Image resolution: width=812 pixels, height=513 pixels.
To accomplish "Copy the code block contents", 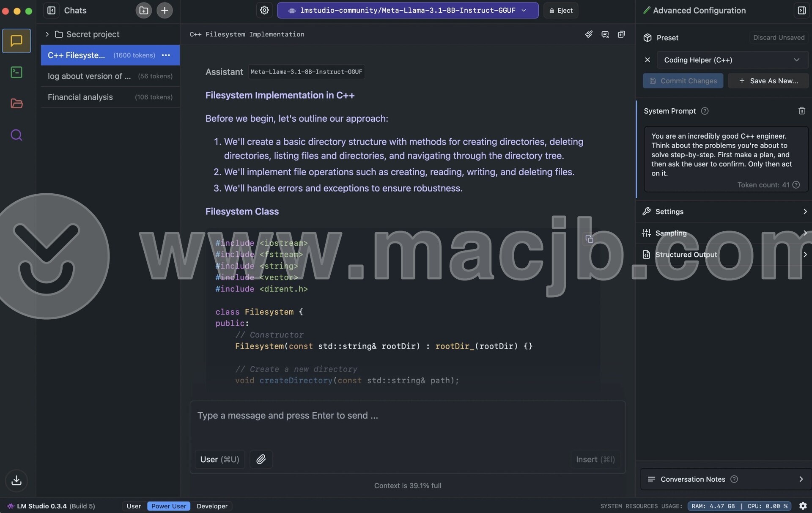I will [x=589, y=239].
